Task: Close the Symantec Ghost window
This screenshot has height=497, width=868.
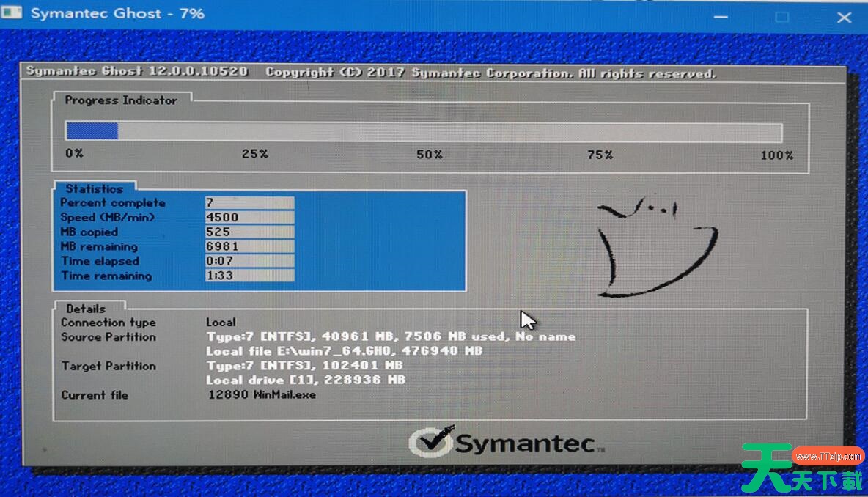Action: 844,18
